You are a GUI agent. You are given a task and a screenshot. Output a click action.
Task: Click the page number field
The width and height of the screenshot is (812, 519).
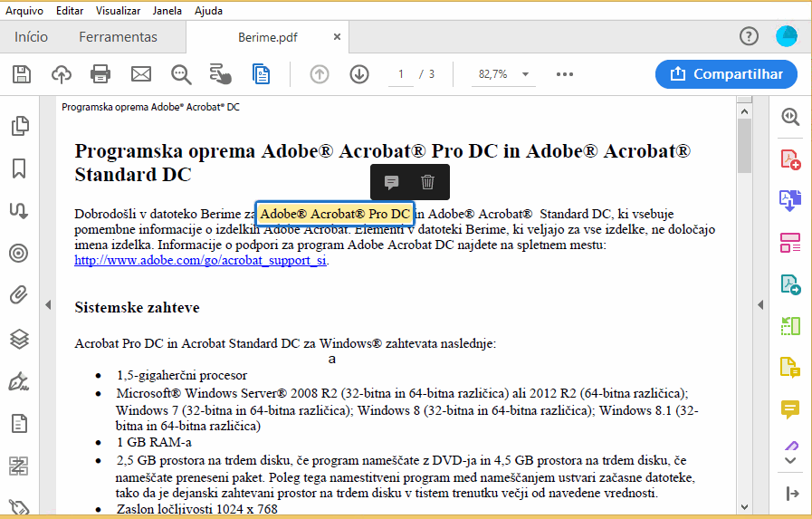(x=401, y=74)
